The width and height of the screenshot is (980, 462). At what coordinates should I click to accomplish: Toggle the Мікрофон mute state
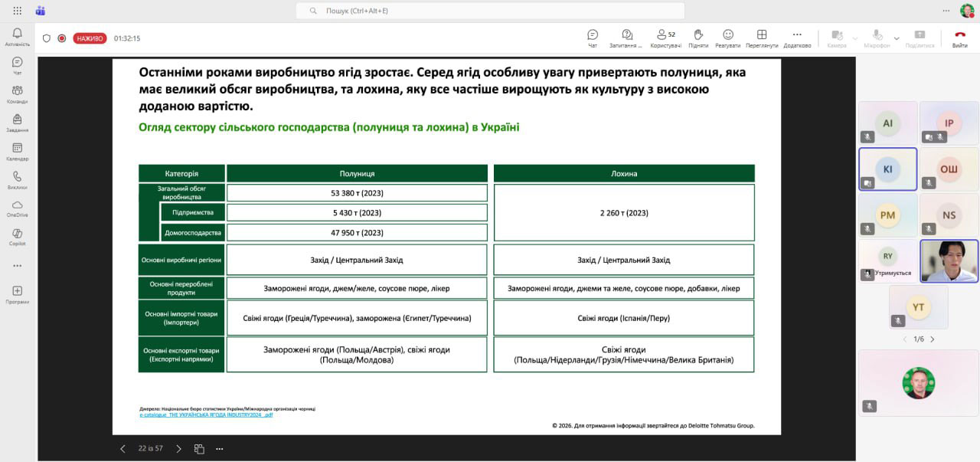click(877, 38)
